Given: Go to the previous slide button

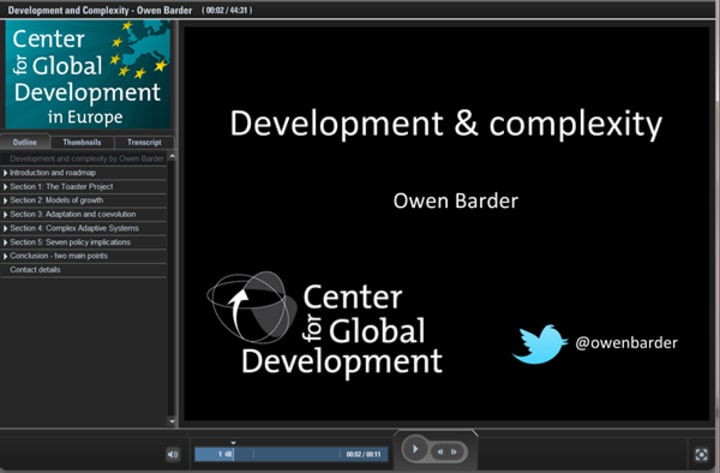Looking at the screenshot, I should click(x=440, y=452).
